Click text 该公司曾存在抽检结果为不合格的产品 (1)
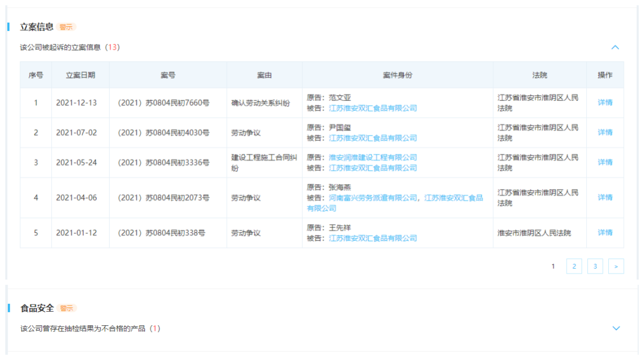Image resolution: width=644 pixels, height=360 pixels. (x=91, y=328)
